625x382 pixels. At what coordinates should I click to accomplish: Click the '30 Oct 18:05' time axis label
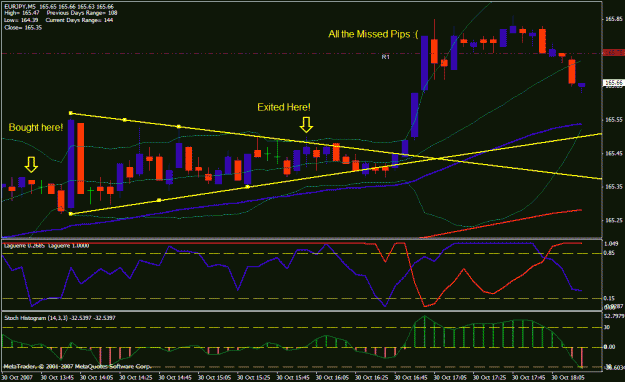click(x=568, y=377)
